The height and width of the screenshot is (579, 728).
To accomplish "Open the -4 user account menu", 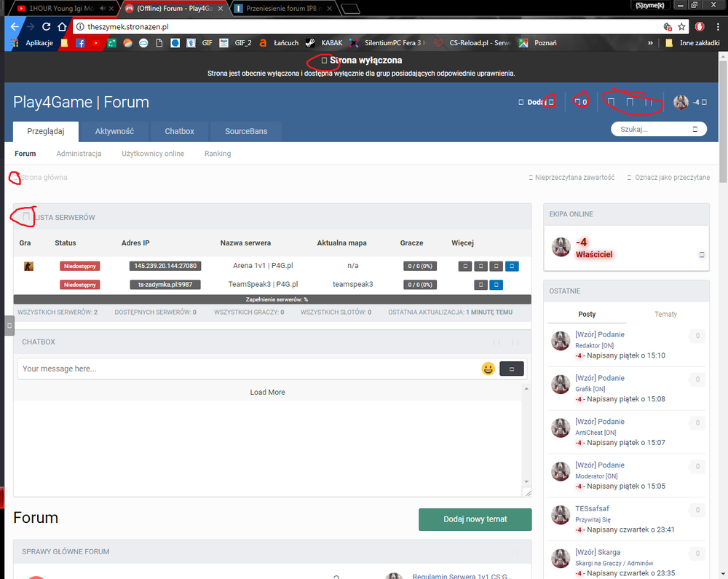I will (x=700, y=102).
